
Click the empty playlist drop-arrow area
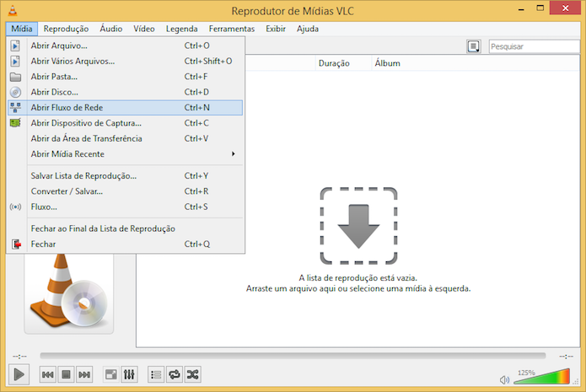358,226
